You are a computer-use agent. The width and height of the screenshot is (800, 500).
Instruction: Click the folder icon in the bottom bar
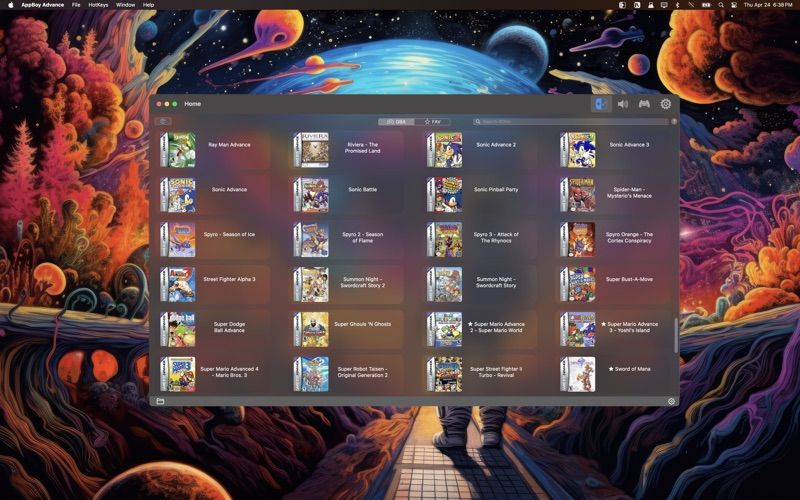pyautogui.click(x=160, y=402)
